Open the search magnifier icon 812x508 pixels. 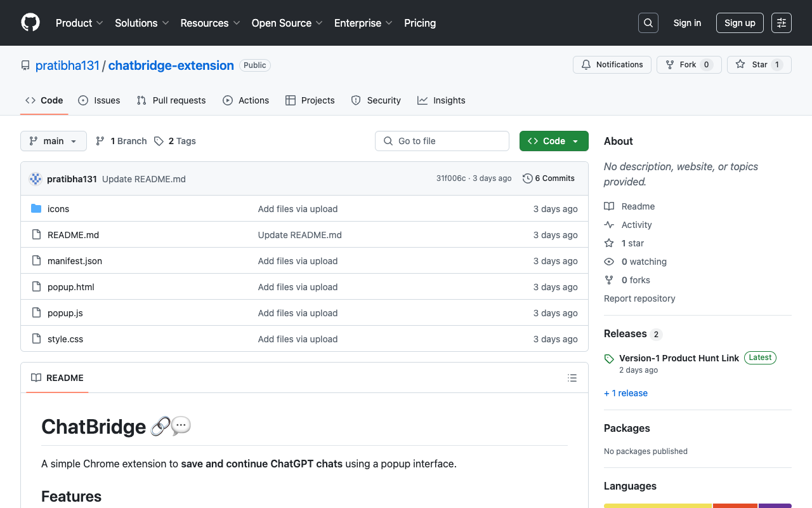[648, 22]
